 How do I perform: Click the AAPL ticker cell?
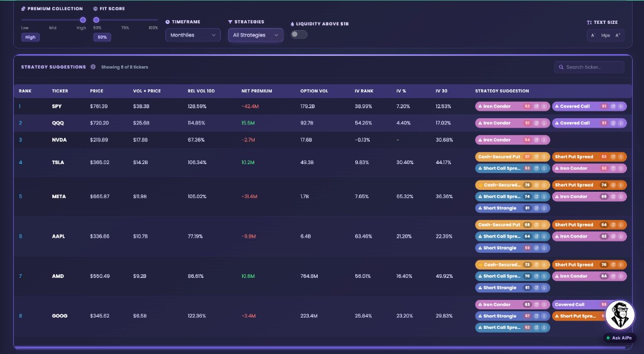tap(58, 236)
